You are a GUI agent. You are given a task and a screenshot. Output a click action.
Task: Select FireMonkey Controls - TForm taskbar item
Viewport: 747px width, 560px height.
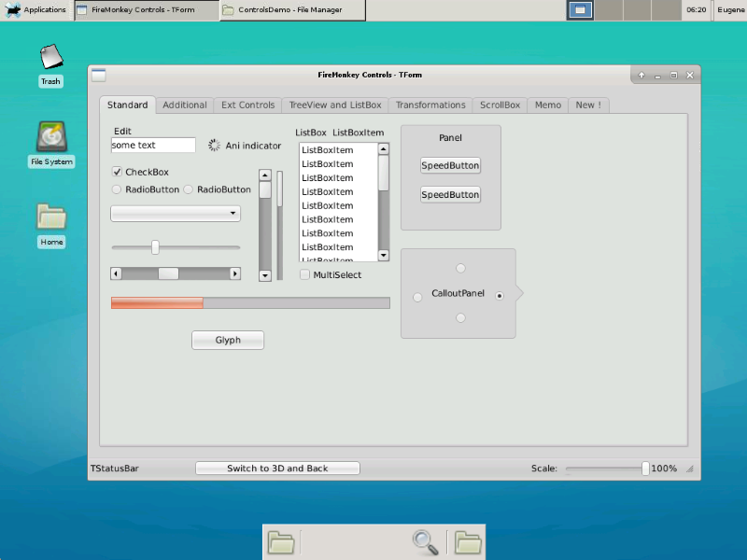(x=147, y=10)
